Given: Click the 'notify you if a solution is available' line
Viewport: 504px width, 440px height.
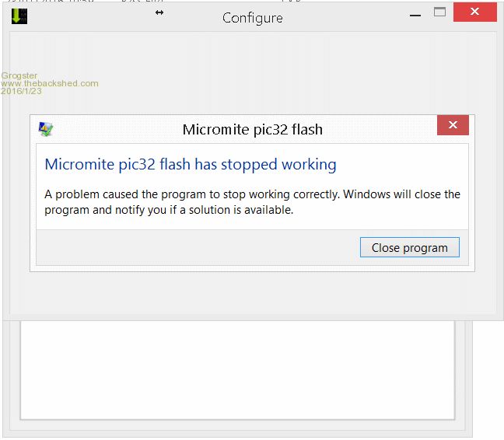Looking at the screenshot, I should [x=169, y=210].
